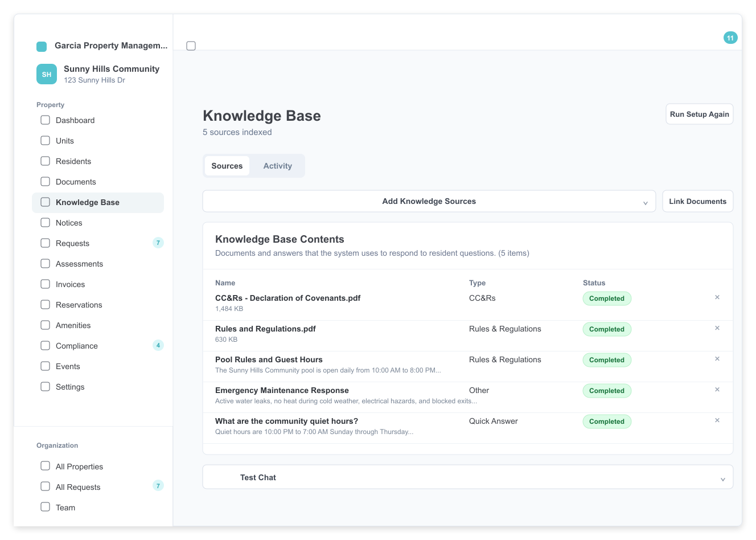Image resolution: width=756 pixels, height=540 pixels.
Task: Open Residents via its sidebar icon
Action: [x=46, y=161]
